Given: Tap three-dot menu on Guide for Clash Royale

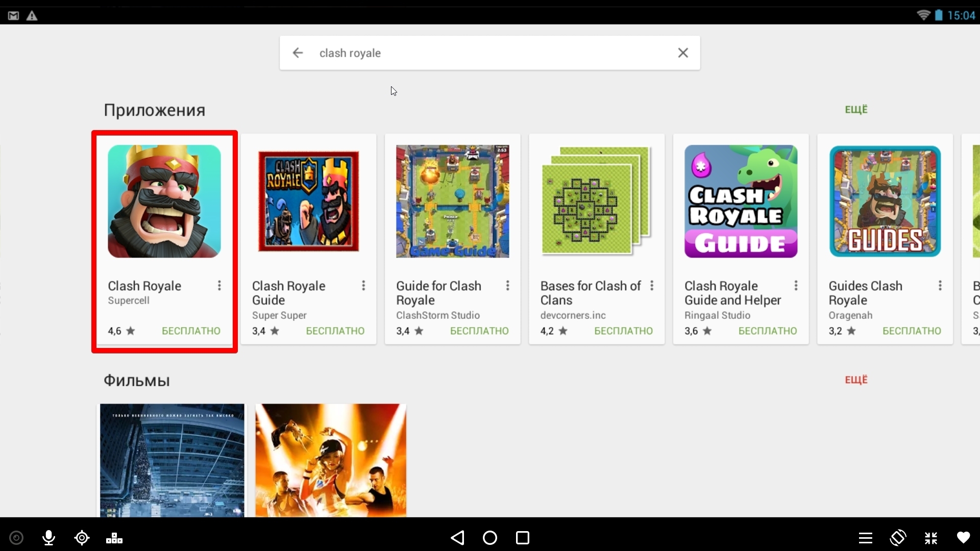Looking at the screenshot, I should [x=507, y=285].
